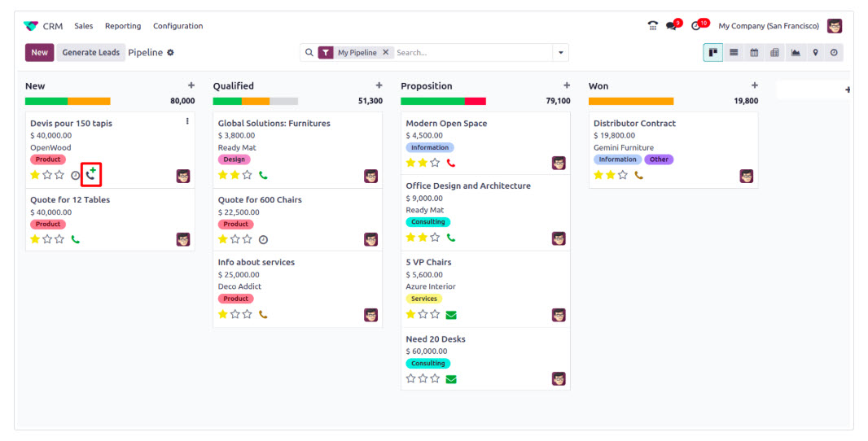Open the Configuration menu
The height and width of the screenshot is (441, 868).
178,26
